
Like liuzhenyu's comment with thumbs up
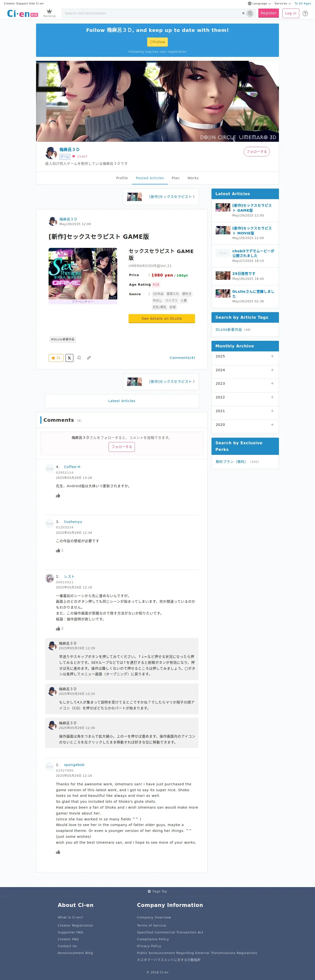58,550
